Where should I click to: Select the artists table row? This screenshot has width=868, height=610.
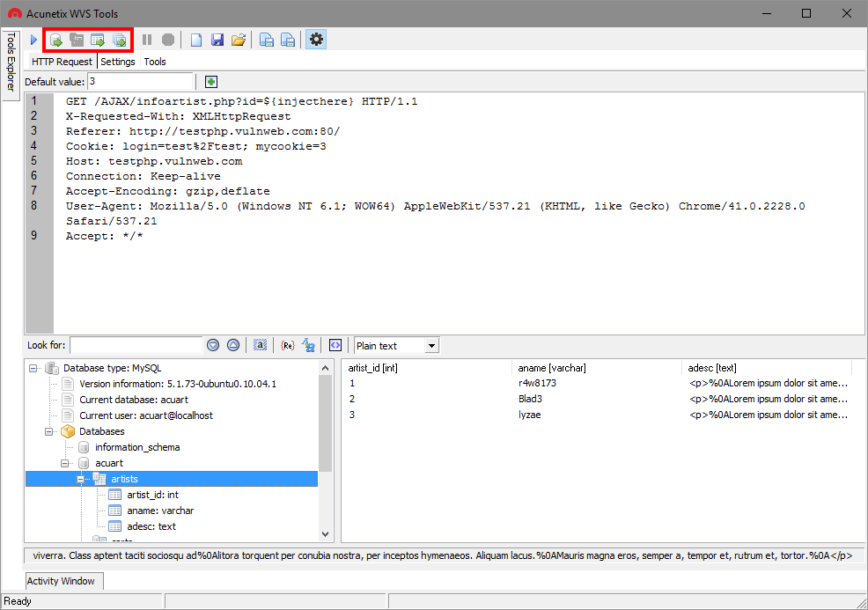click(172, 479)
